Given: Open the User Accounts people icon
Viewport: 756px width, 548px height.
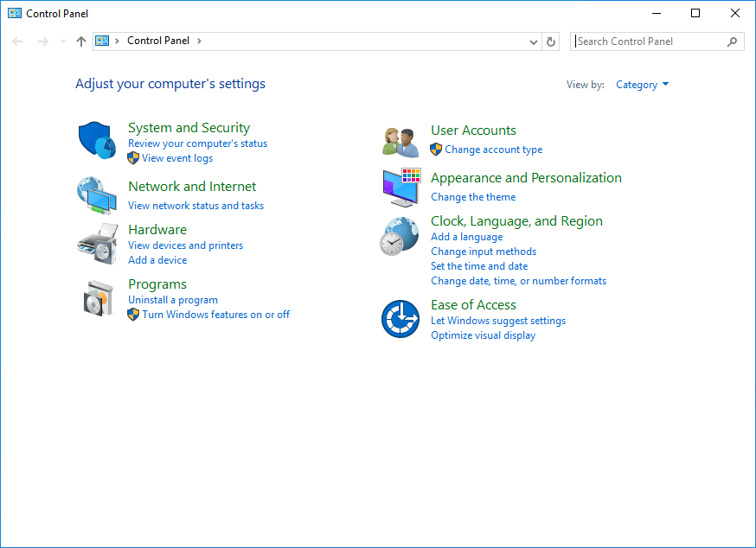Looking at the screenshot, I should pyautogui.click(x=400, y=141).
